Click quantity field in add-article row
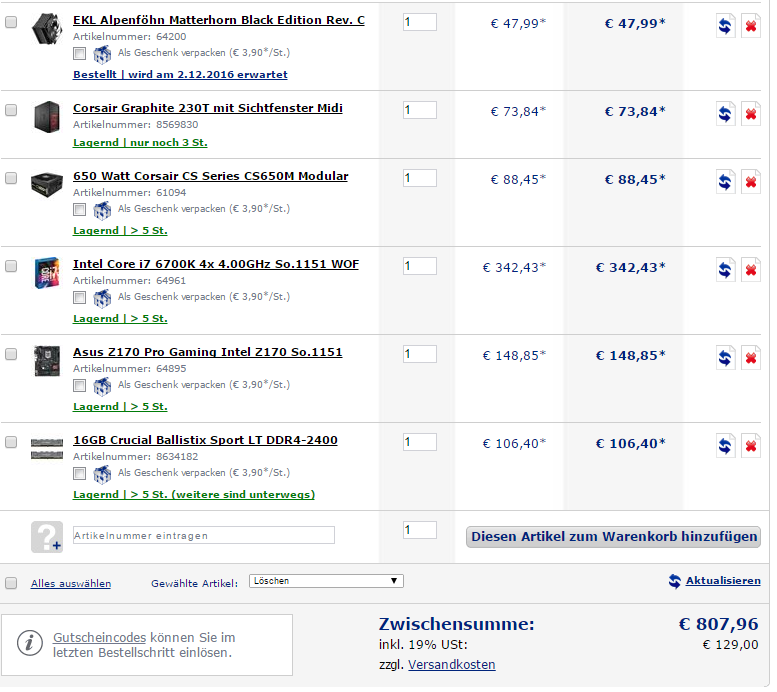This screenshot has height=692, width=777. 420,530
